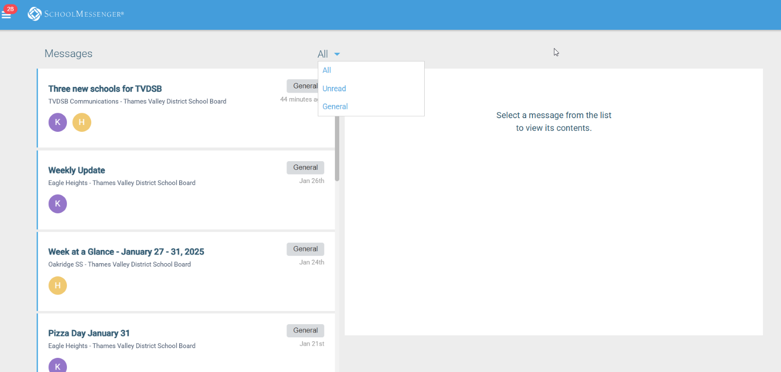This screenshot has width=781, height=372.
Task: Click Eagle Heights sender under Pizza Day
Action: [x=122, y=346]
